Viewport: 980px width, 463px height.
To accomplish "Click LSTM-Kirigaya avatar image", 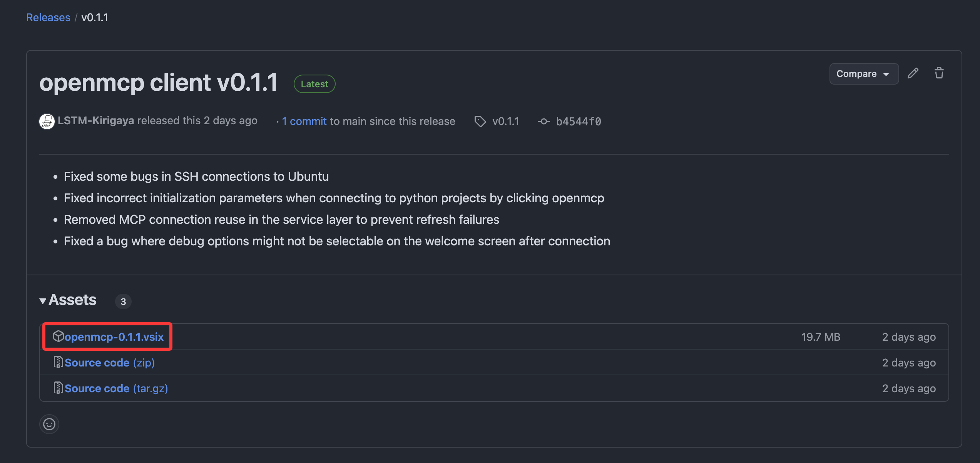I will click(x=47, y=122).
